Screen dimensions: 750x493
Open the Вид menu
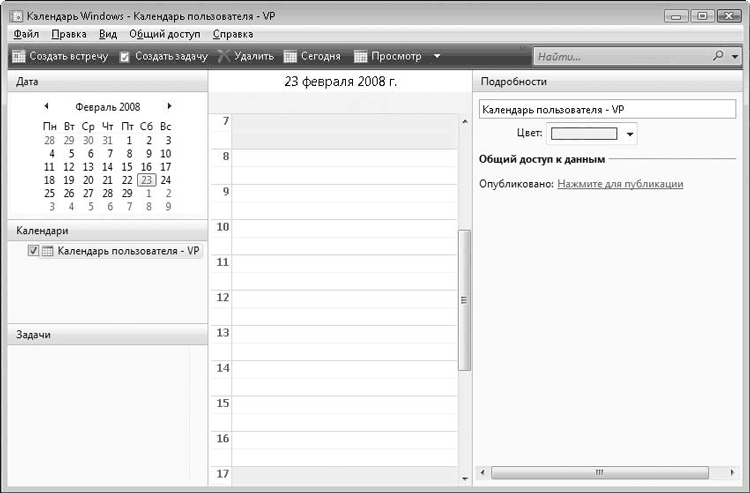point(108,34)
